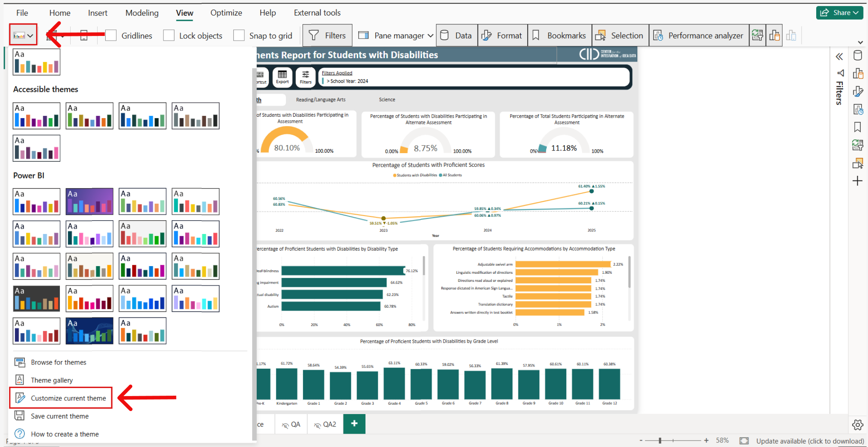The width and height of the screenshot is (868, 447).
Task: Click the Filters funnel button in ribbon
Action: 327,36
